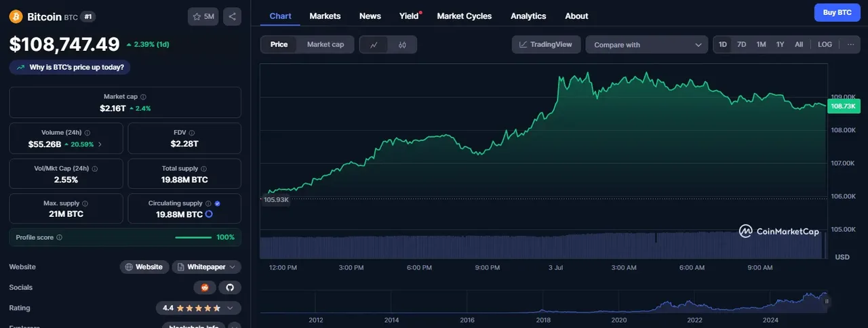Set chart range to 1Y

[781, 44]
